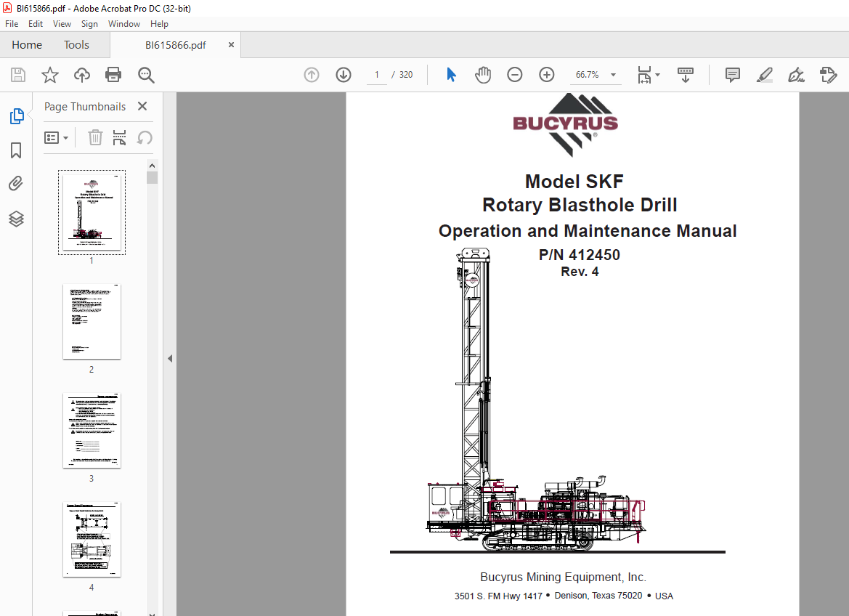Select the Highlight text pen tool
The width and height of the screenshot is (849, 616).
(x=765, y=75)
